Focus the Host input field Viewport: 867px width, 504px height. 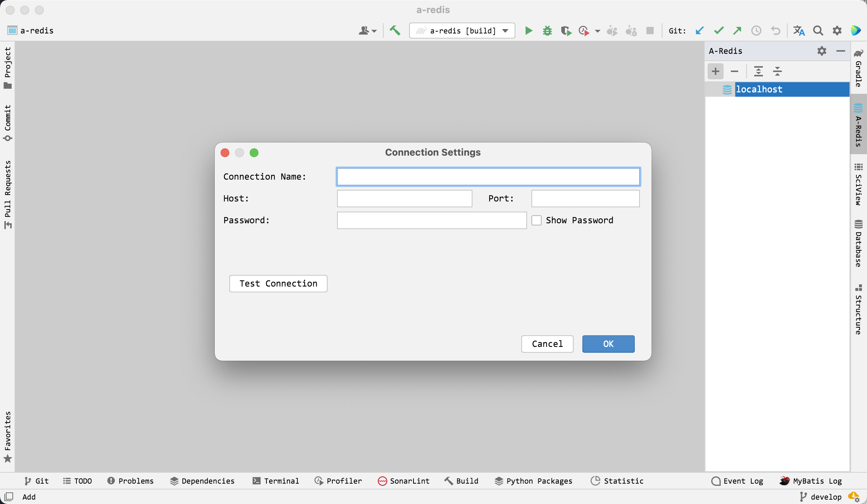point(404,199)
